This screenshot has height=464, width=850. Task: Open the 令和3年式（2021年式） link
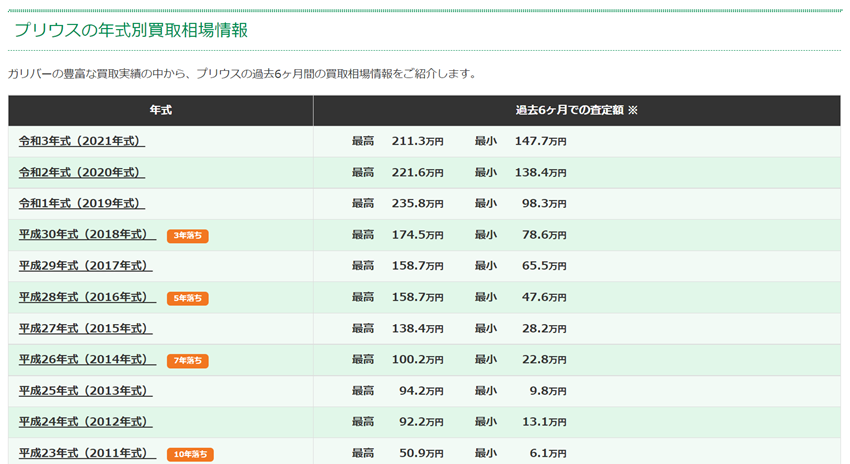[81, 142]
